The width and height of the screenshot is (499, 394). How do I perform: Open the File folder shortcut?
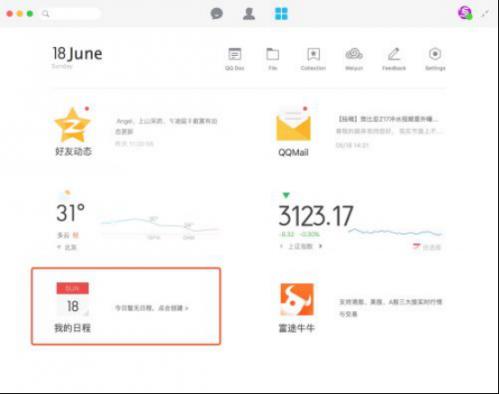pos(273,59)
